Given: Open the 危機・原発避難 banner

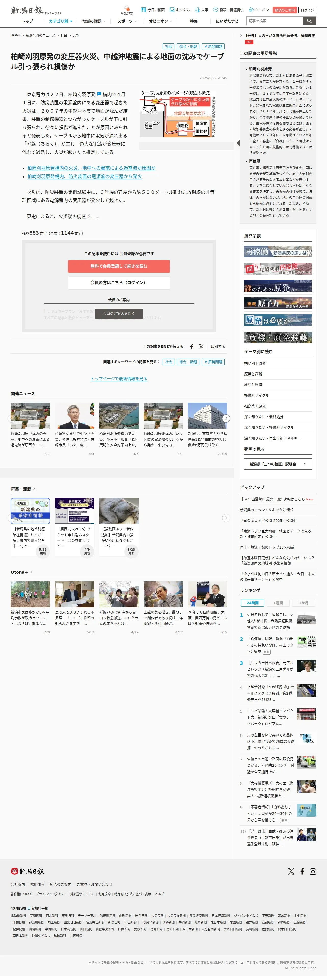Looking at the screenshot, I should [x=278, y=337].
